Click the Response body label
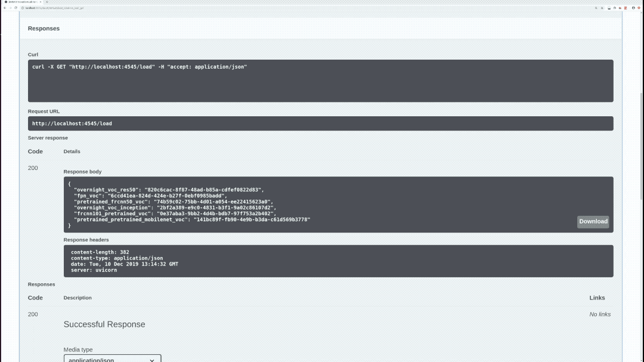644x362 pixels. pos(82,172)
